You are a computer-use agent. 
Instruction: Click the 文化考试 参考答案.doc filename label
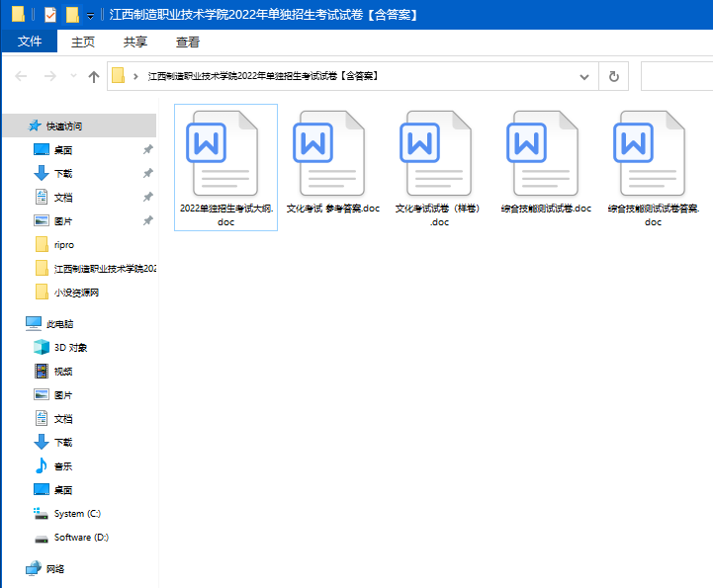(333, 209)
